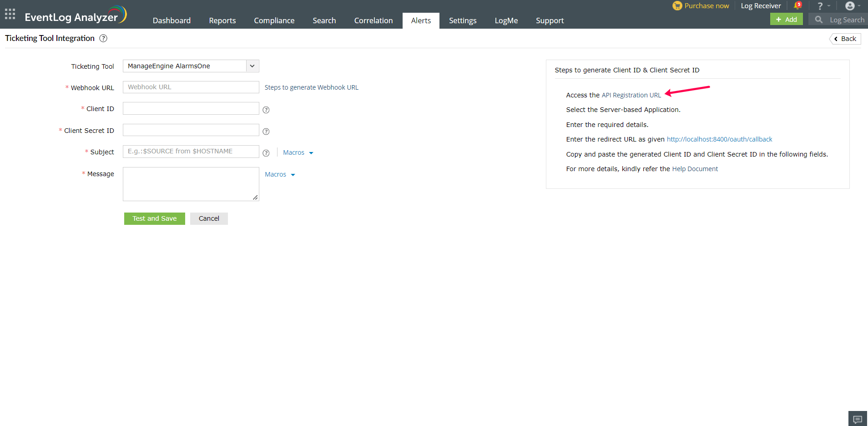Click the Client ID help icon
The height and width of the screenshot is (426, 868).
pos(266,110)
